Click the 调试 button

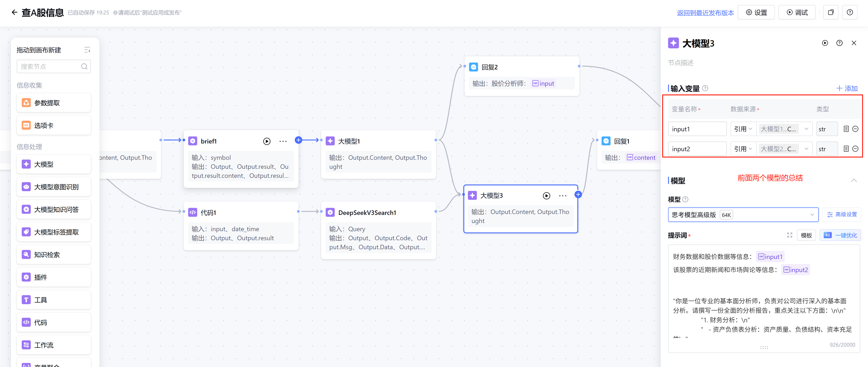[797, 12]
